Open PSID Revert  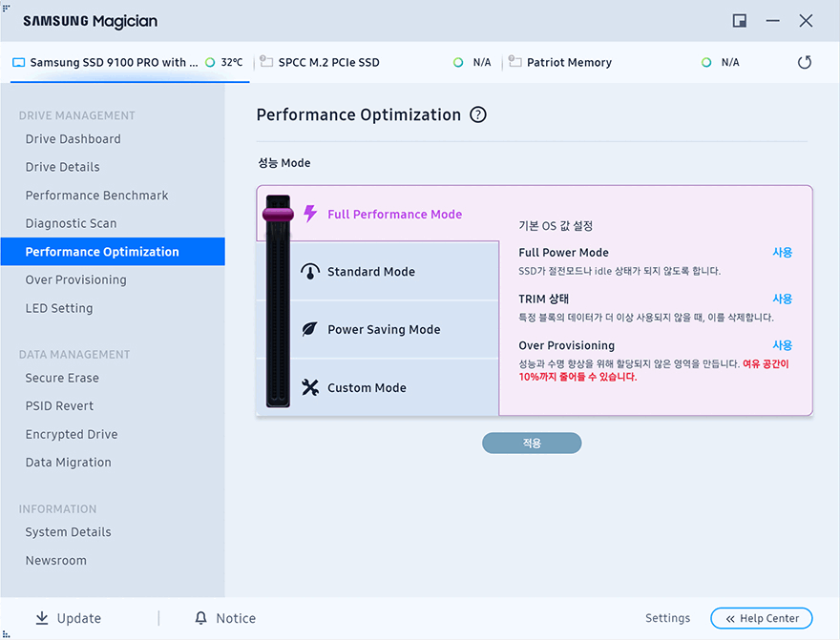point(59,406)
